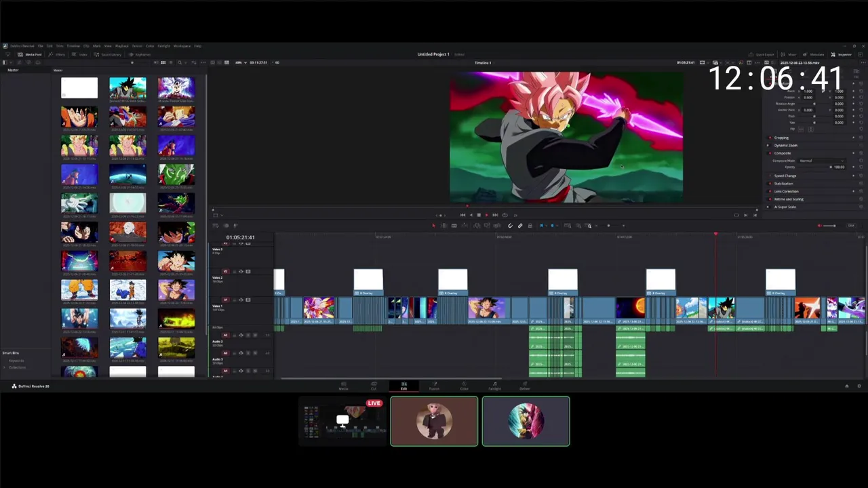This screenshot has width=868, height=488.
Task: Open Project Settings gear at bottom right
Action: 859,386
